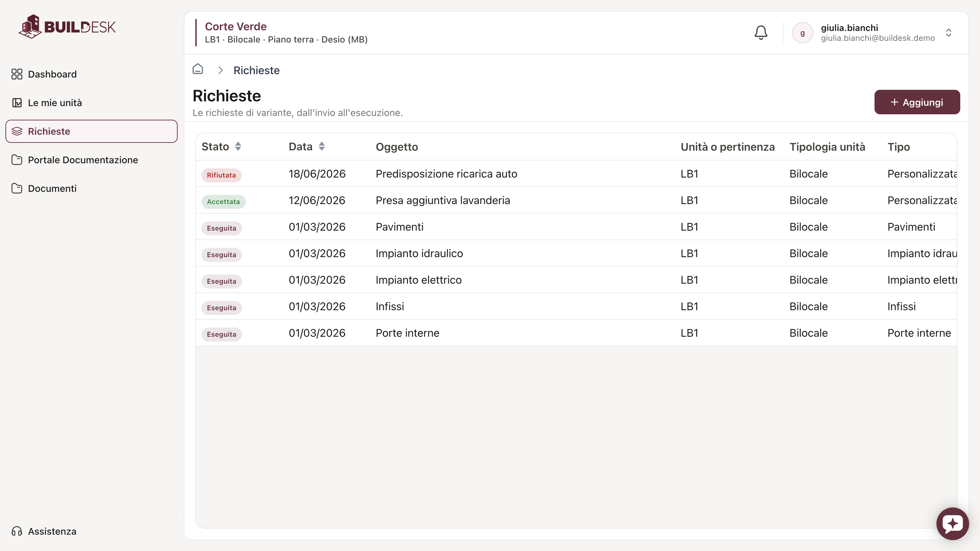
Task: Click the Documenti folder icon
Action: pos(17,188)
